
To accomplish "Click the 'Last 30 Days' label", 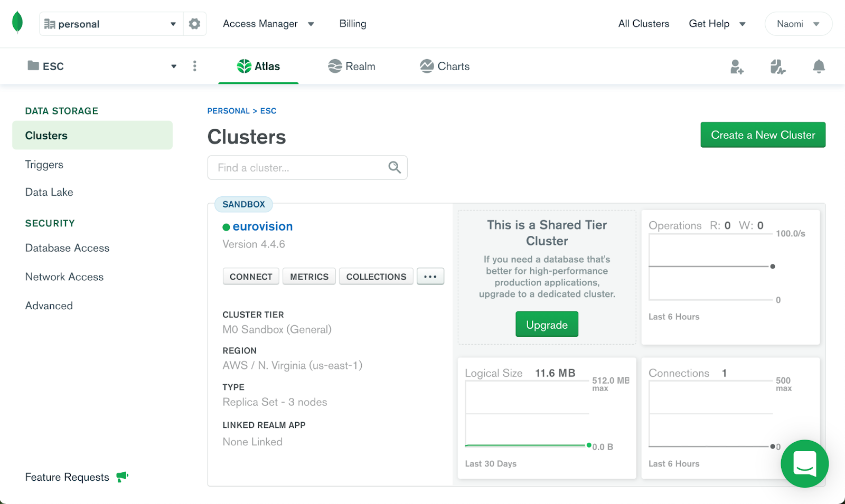I will pos(491,464).
